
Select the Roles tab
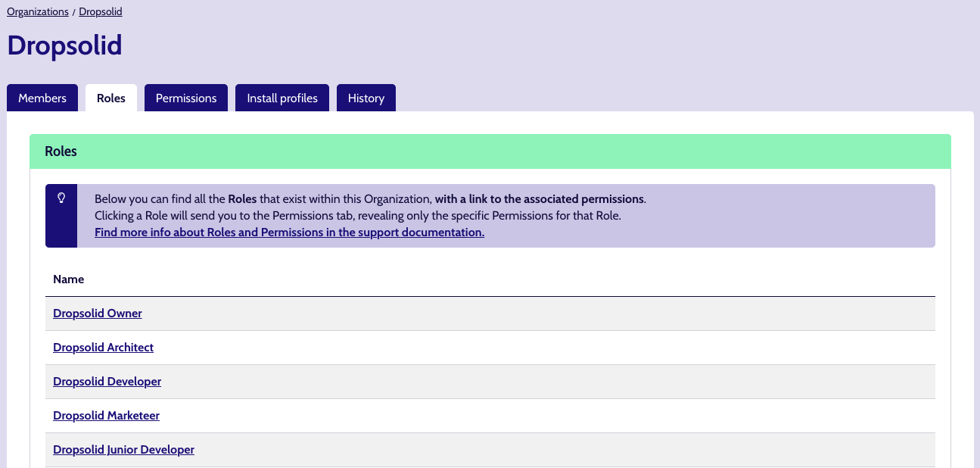111,98
